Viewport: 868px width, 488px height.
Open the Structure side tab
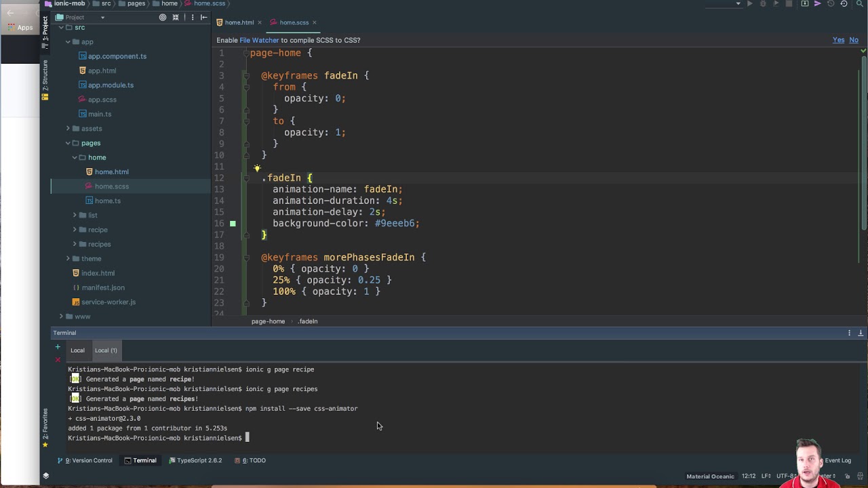45,79
